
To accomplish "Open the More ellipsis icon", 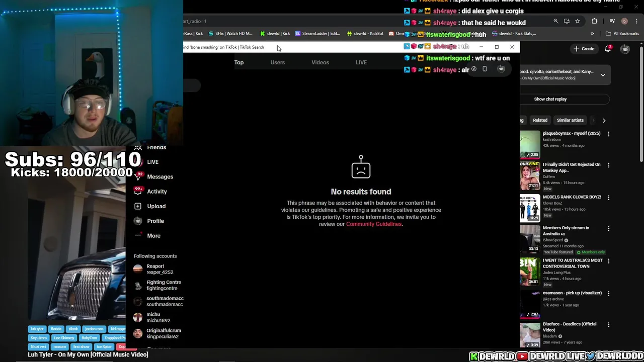I will tap(138, 235).
